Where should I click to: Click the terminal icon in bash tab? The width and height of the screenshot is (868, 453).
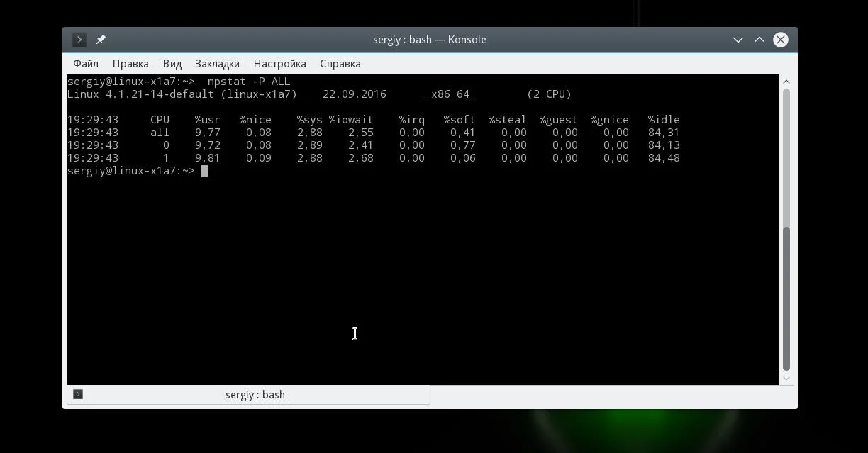78,394
